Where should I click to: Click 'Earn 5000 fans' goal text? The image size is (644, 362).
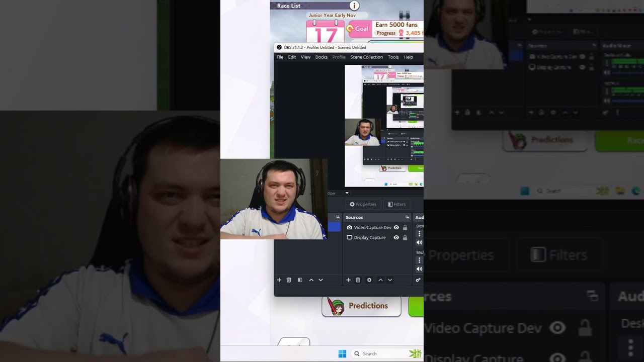[x=396, y=25]
